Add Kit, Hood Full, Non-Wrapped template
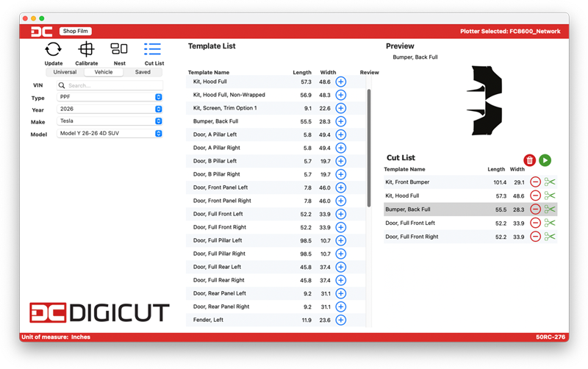Viewport: 588px width, 369px height. (340, 95)
